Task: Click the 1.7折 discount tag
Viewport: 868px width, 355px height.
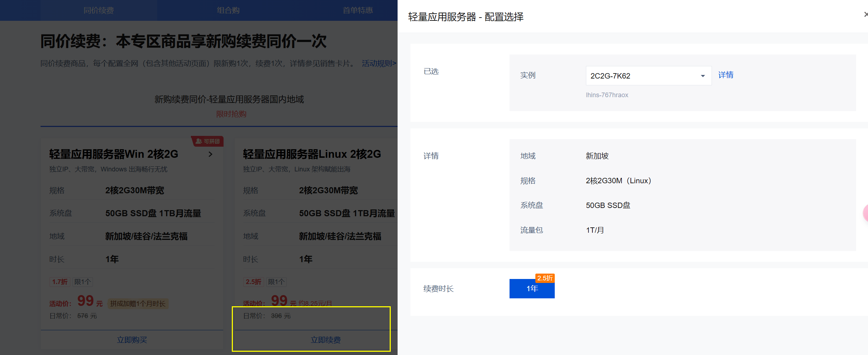Action: point(60,282)
